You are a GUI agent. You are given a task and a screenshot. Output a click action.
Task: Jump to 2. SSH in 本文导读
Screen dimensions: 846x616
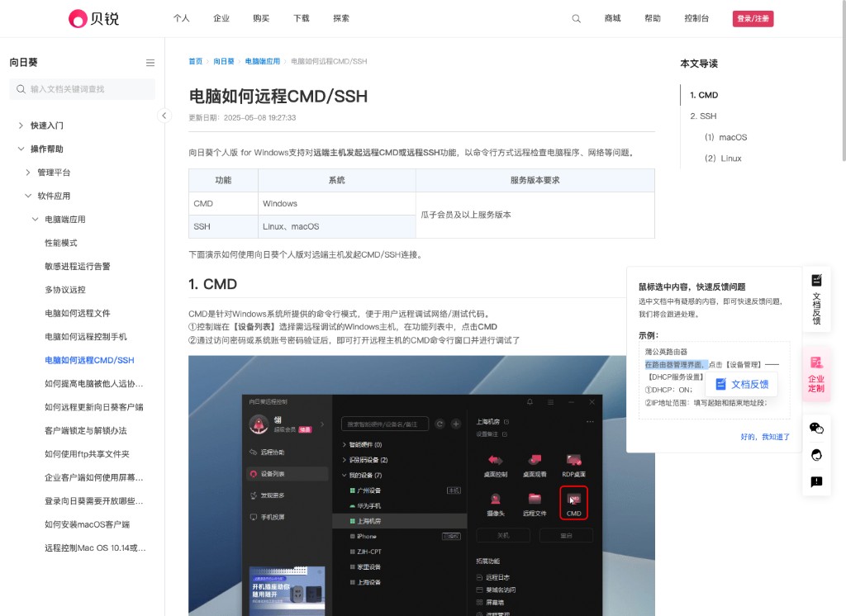[x=704, y=116]
